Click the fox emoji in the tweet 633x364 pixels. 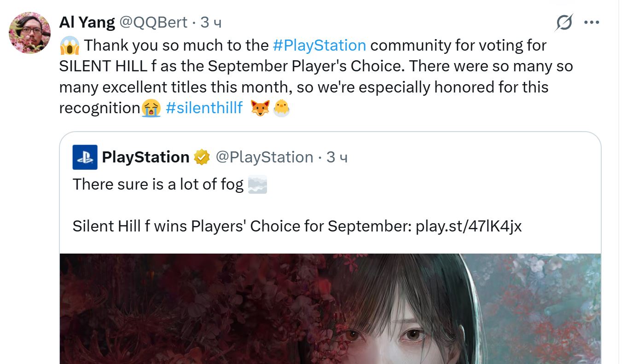click(x=260, y=108)
